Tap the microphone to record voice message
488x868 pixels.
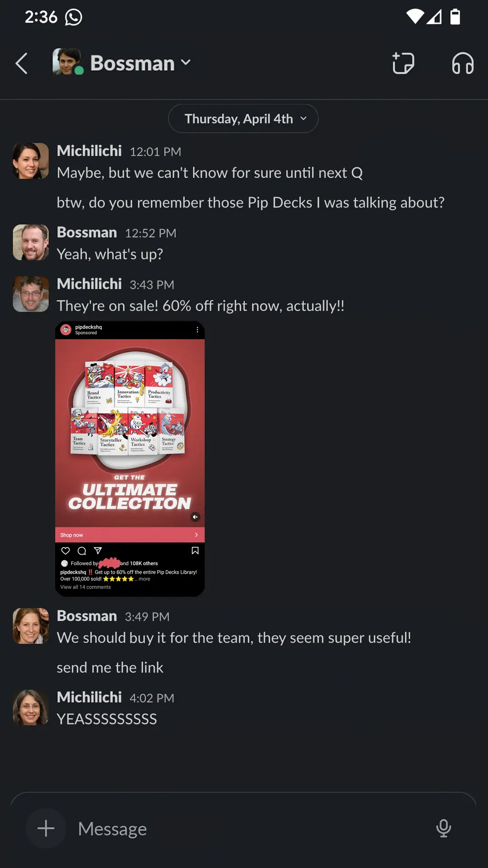coord(443,828)
